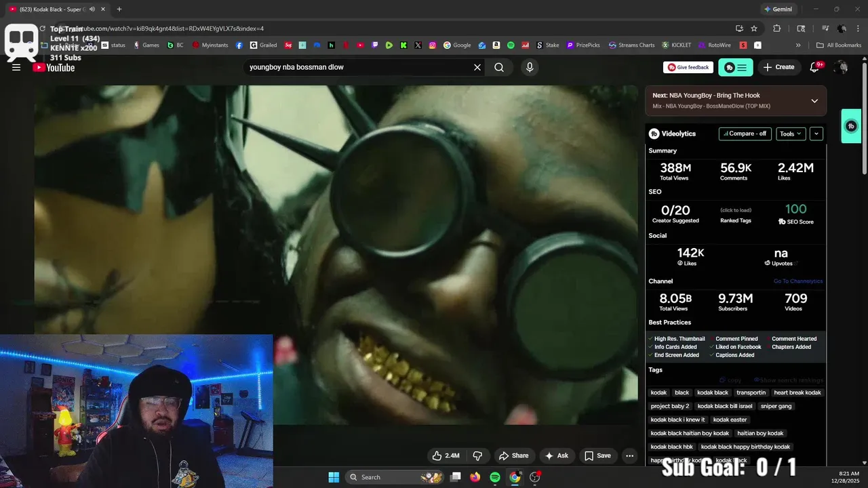Click the Create button
Viewport: 868px width, 488px height.
coord(778,67)
